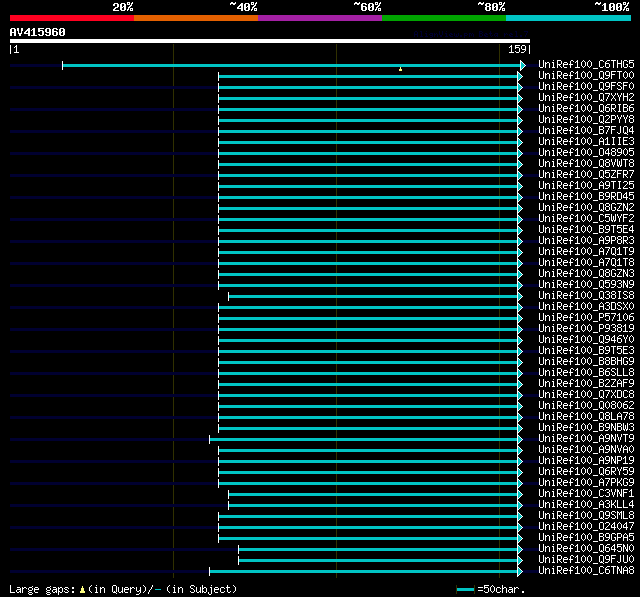
Task: Select the UniRef100_B7FJQ4 text
Action: click(586, 131)
